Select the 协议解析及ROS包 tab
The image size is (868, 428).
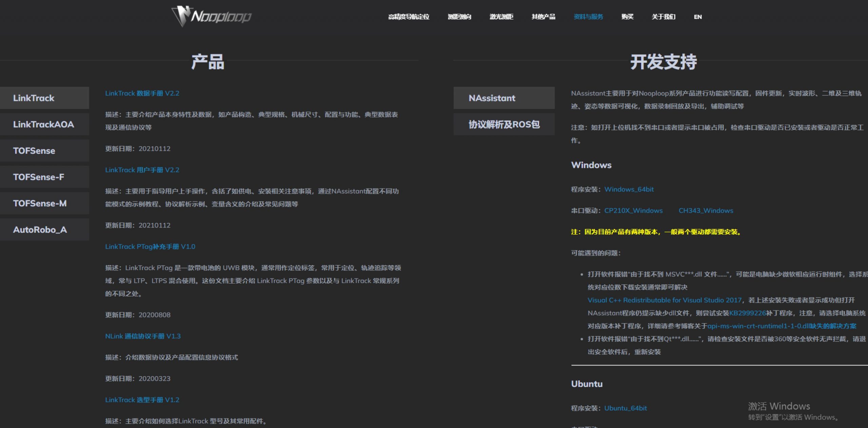504,124
